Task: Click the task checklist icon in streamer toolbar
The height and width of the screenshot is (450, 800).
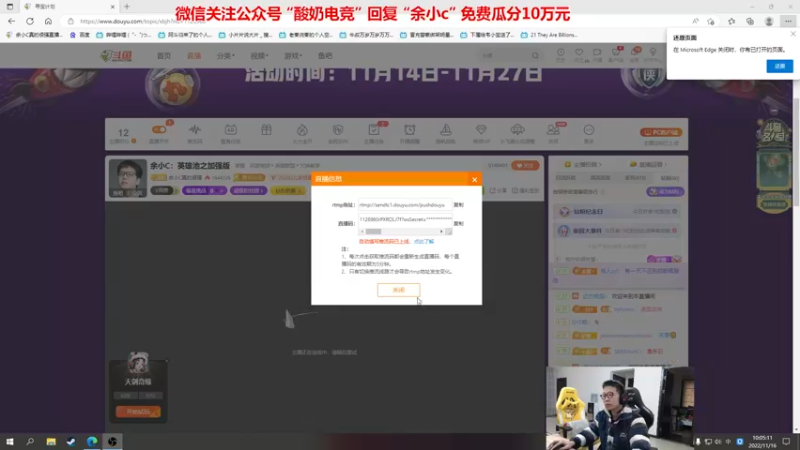Action: click(x=374, y=130)
